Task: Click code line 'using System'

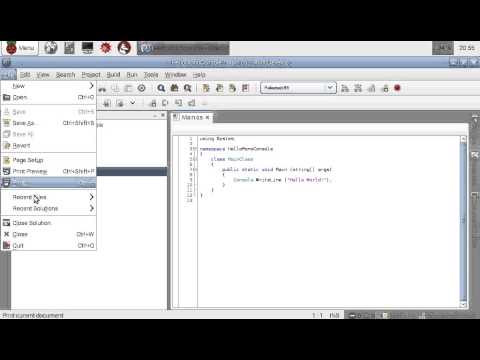Action: coord(217,139)
